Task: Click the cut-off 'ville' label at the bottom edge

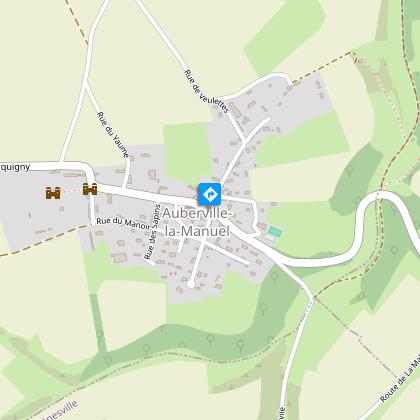Action: [282, 414]
